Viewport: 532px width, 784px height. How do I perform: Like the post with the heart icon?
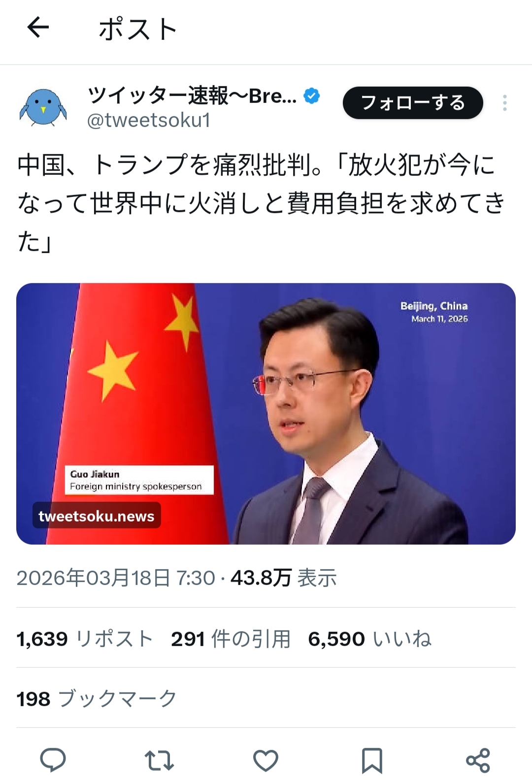(266, 760)
